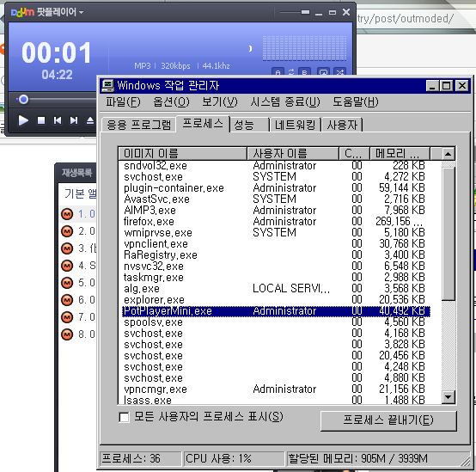Sort processes by 이미지 이름 column header
Image resolution: width=476 pixels, height=472 pixels.
pyautogui.click(x=183, y=153)
